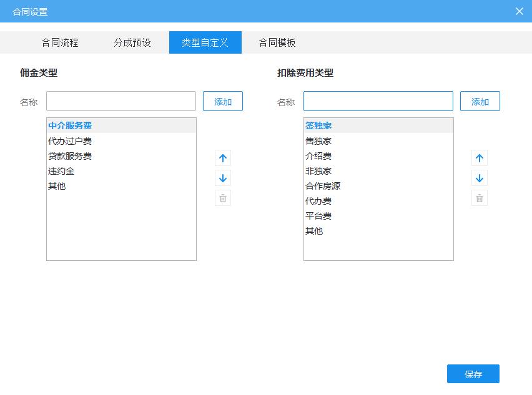Click the 名称 input under 扣除费用类型
This screenshot has width=532, height=395.
click(x=378, y=100)
